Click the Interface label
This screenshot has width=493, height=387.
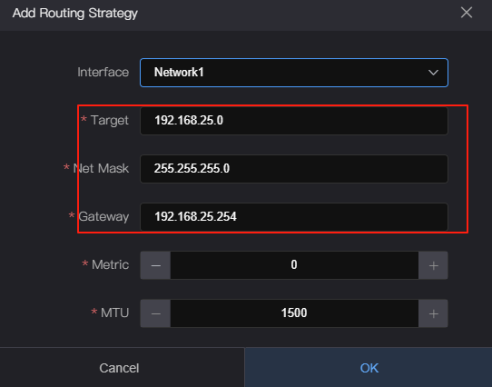[103, 72]
